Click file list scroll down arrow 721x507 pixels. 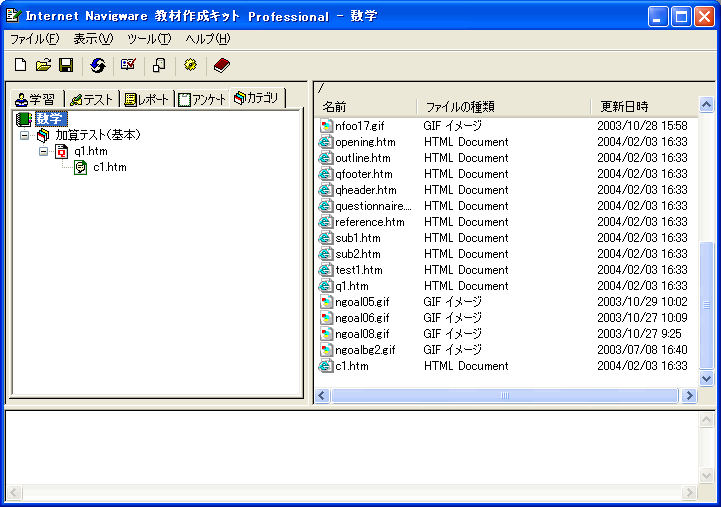click(x=706, y=378)
